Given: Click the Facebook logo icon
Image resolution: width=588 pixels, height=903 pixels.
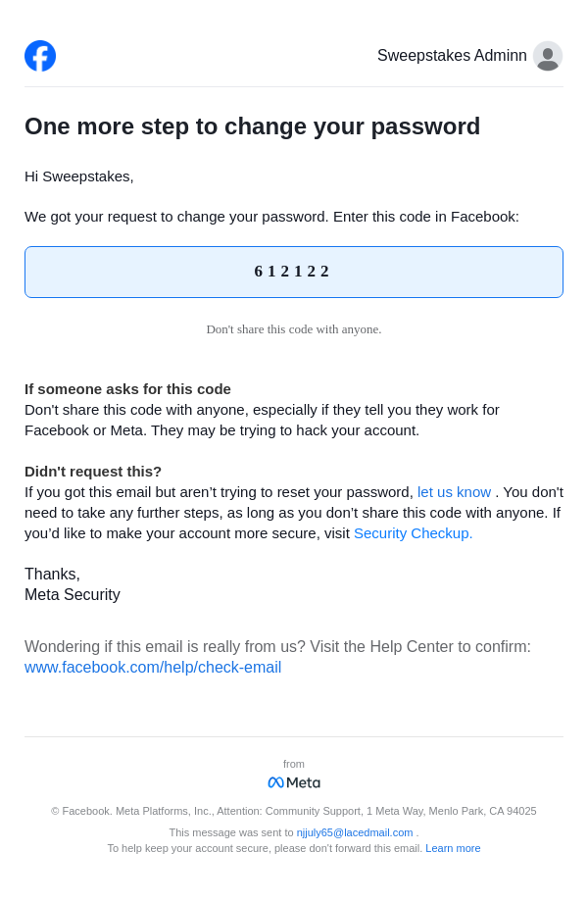Looking at the screenshot, I should pos(40,56).
